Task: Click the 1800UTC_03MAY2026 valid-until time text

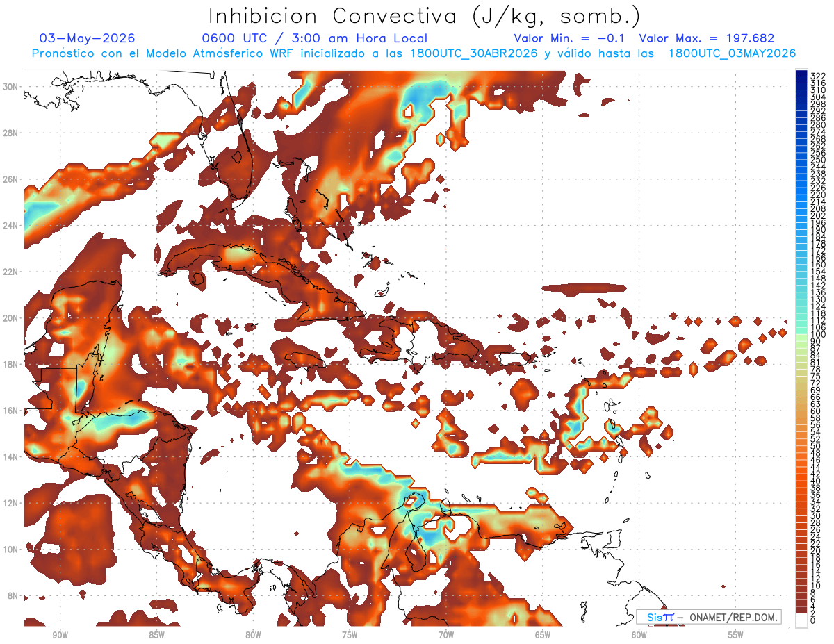Action: pyautogui.click(x=732, y=53)
